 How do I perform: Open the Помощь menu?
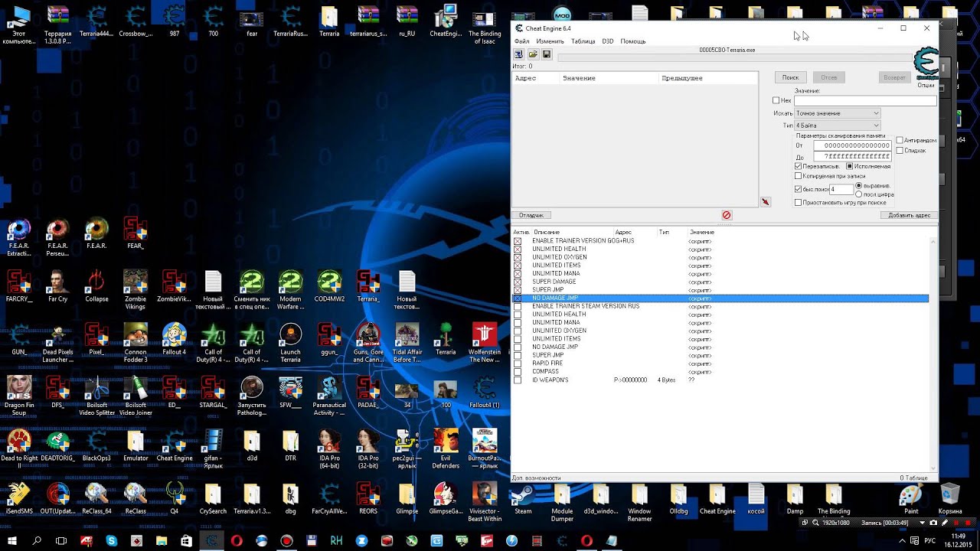tap(633, 41)
